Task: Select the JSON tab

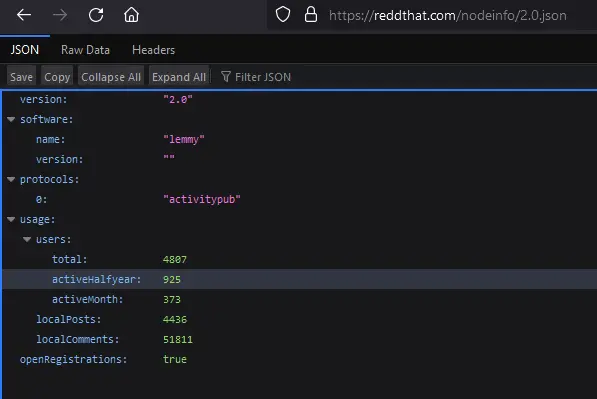Action: coord(25,50)
